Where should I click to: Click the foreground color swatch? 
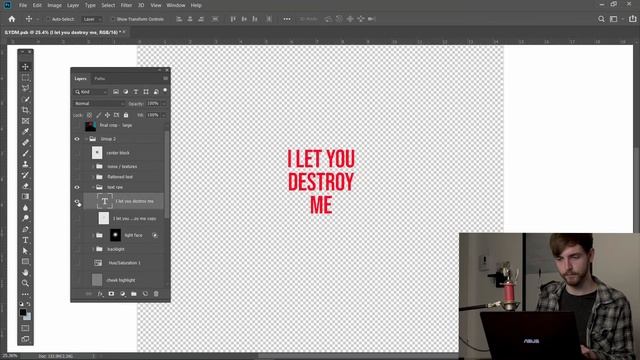pyautogui.click(x=23, y=312)
